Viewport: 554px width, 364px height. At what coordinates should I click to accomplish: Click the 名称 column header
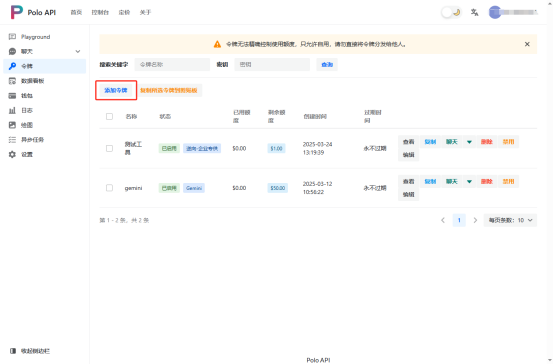pos(131,116)
